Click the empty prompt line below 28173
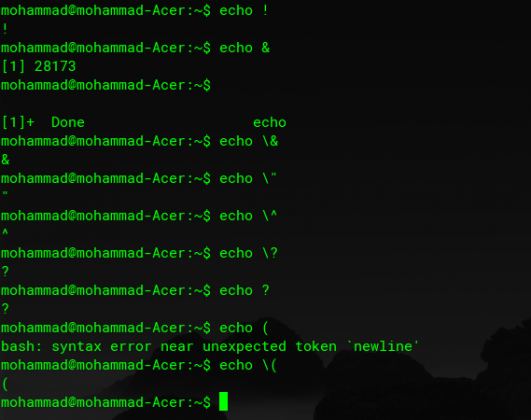 pos(106,85)
